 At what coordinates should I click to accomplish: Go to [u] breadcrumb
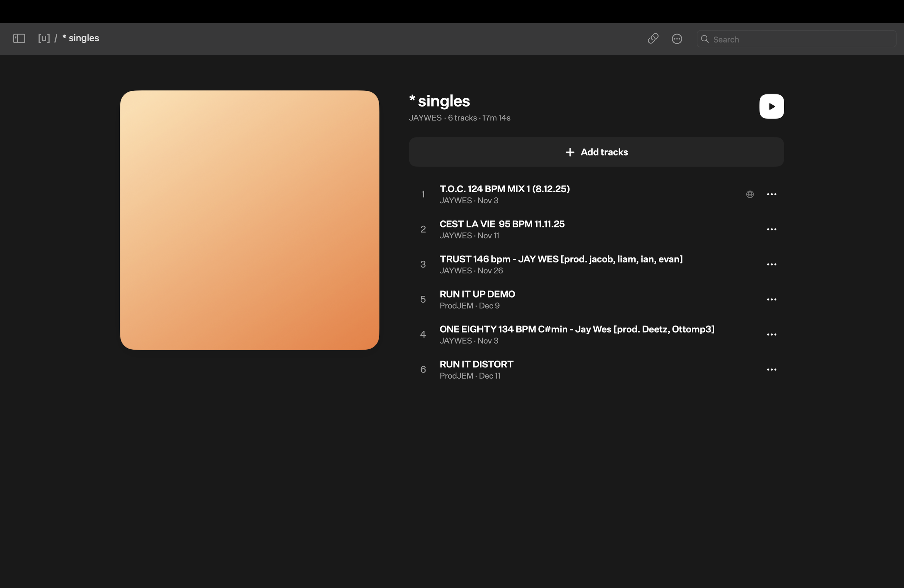44,38
